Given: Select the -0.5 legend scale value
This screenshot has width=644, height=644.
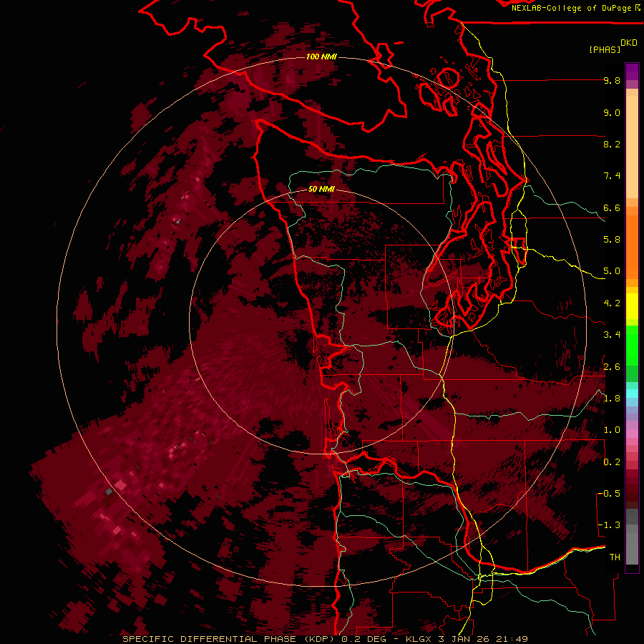Looking at the screenshot, I should (x=609, y=493).
